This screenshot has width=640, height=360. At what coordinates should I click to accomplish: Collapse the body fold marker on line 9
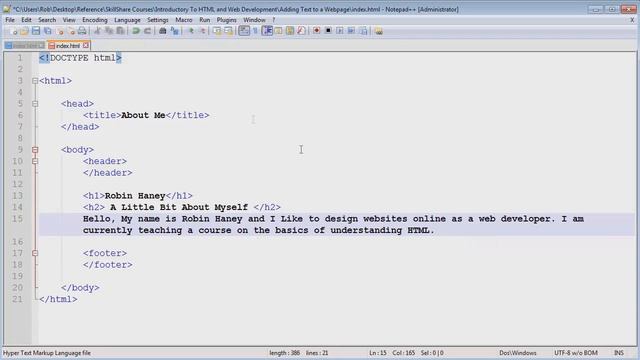pos(35,150)
